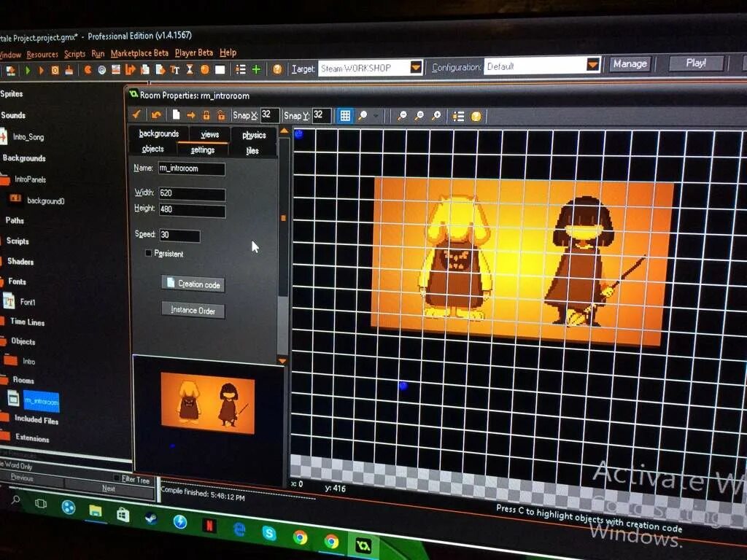Image resolution: width=747 pixels, height=560 pixels.
Task: Click the room Width input field
Action: (192, 192)
